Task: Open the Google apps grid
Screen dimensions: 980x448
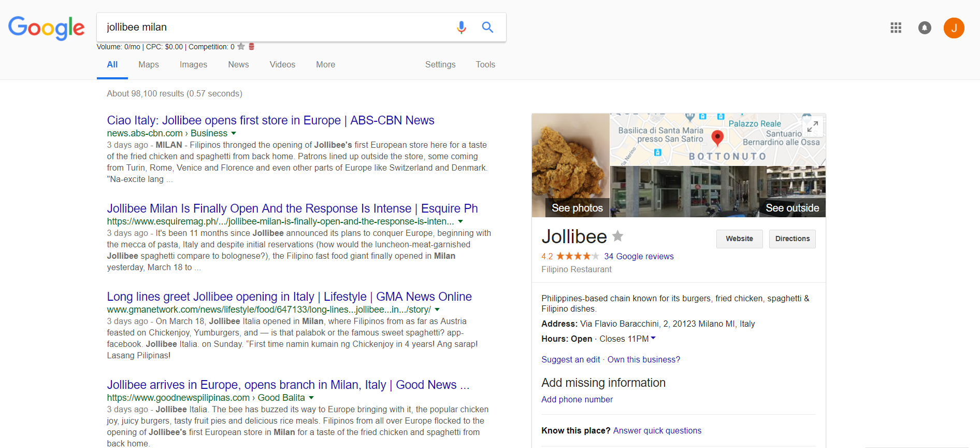Action: click(896, 28)
